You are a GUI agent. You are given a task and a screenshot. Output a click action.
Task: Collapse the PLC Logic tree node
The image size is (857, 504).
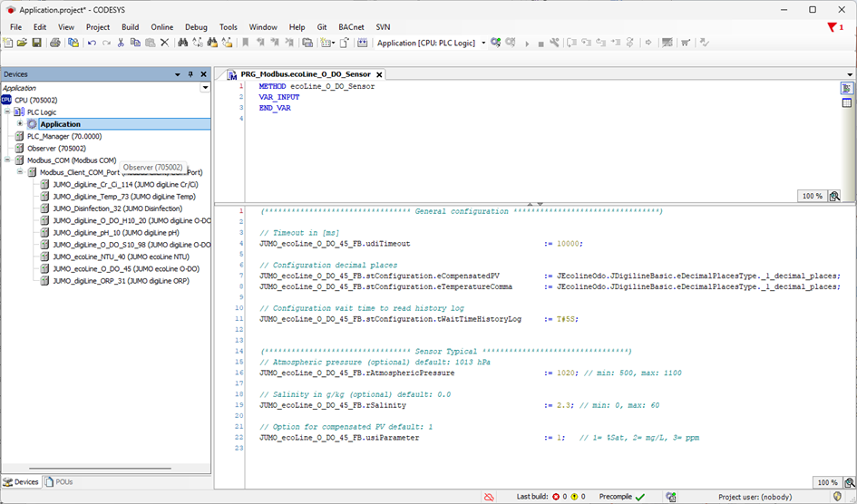pos(7,111)
